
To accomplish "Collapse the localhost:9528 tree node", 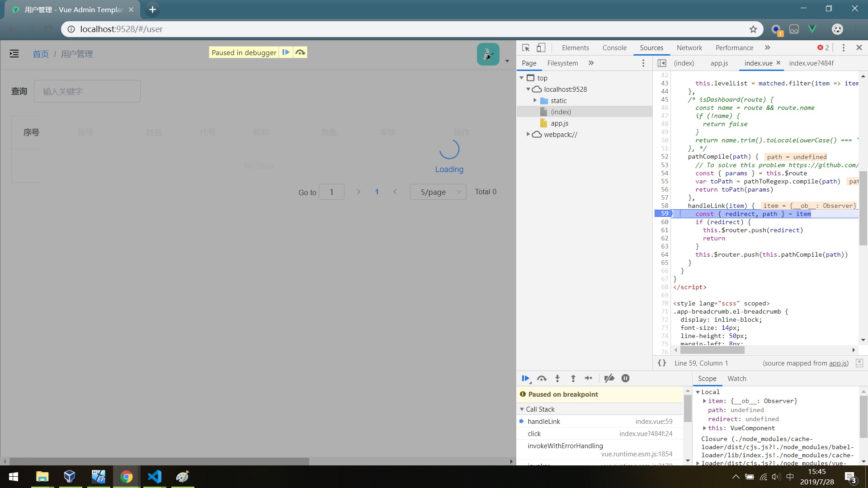I will coord(528,89).
